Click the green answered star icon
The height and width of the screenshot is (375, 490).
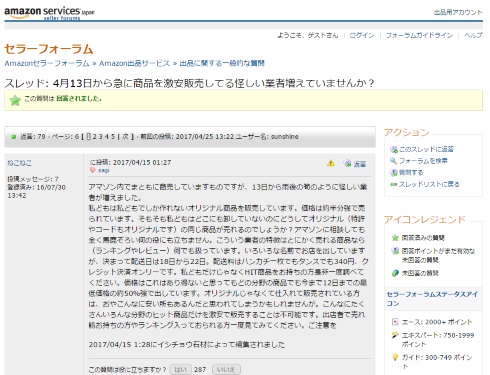[x=15, y=100]
